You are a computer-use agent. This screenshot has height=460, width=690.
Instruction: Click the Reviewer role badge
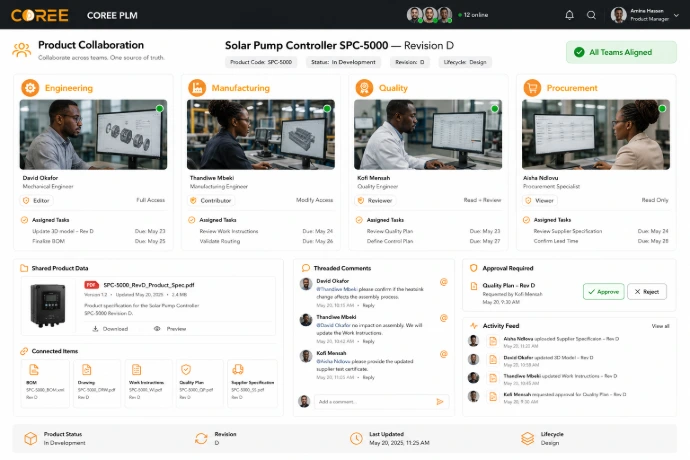click(x=375, y=201)
